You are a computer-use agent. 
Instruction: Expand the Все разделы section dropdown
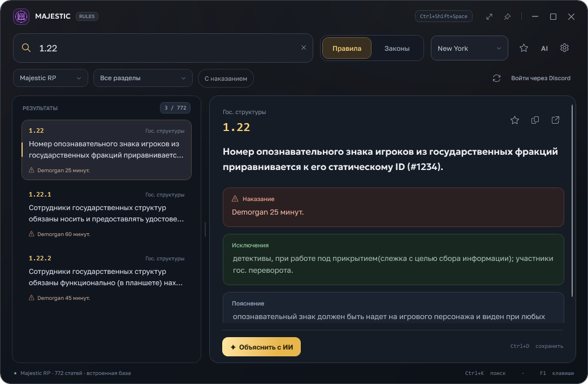(143, 78)
